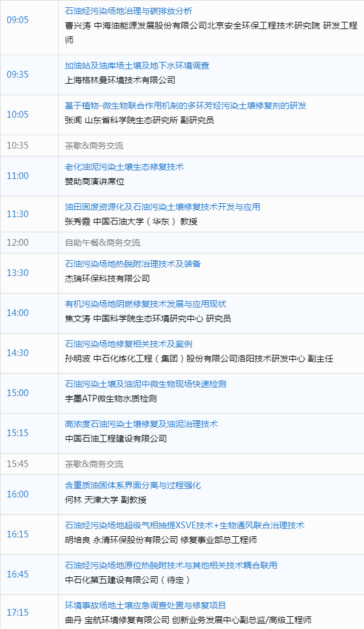This screenshot has height=629, width=364.
Task: Click speaker line 焦文涛 中国科学院生态环境研究中心
Action: [x=148, y=318]
